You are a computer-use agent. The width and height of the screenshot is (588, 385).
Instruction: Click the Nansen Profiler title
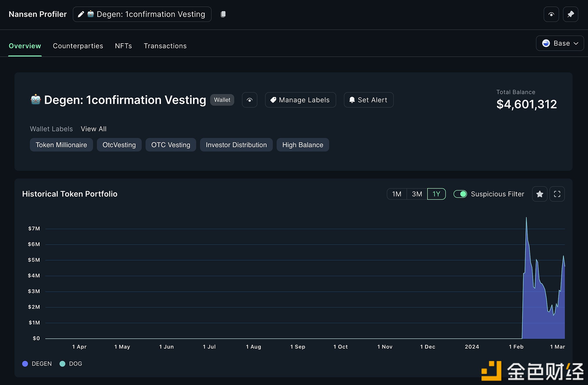click(38, 14)
